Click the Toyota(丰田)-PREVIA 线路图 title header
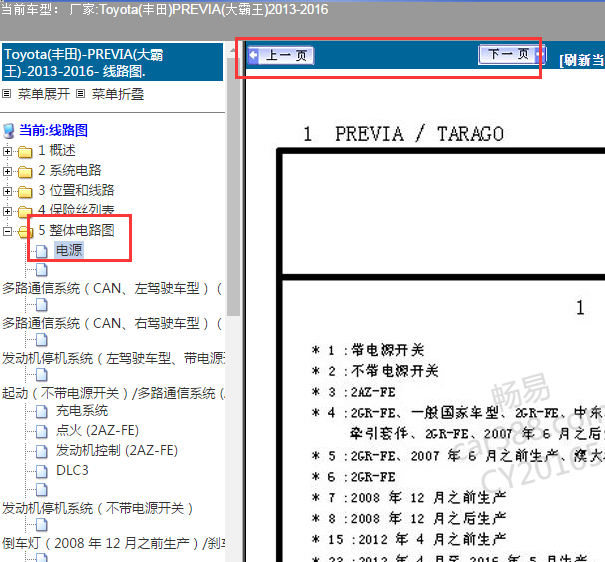The width and height of the screenshot is (605, 562). point(112,62)
